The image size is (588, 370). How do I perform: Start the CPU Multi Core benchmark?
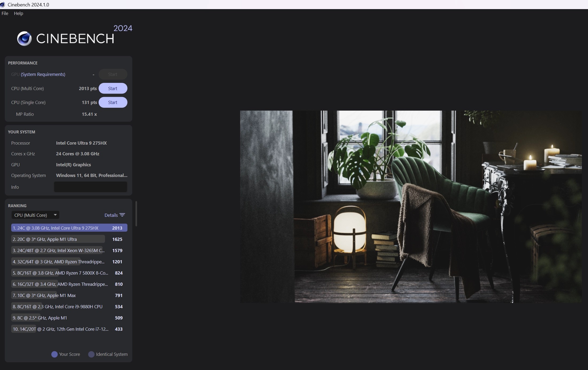click(x=113, y=88)
